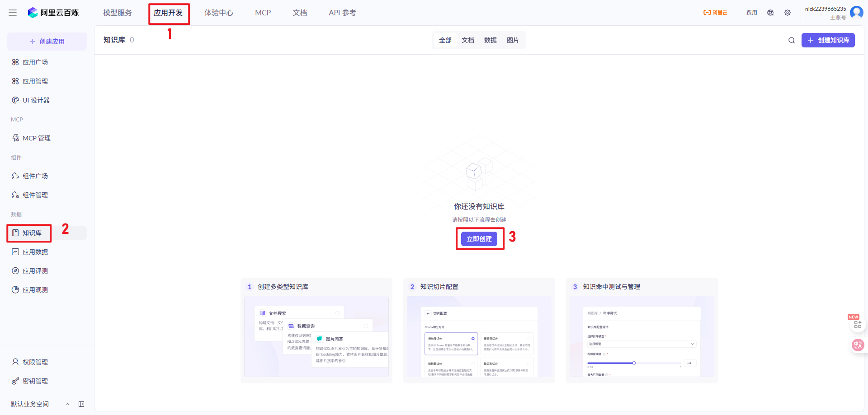Open the settings gear icon
Screen dimensions: 868x415
[788, 13]
